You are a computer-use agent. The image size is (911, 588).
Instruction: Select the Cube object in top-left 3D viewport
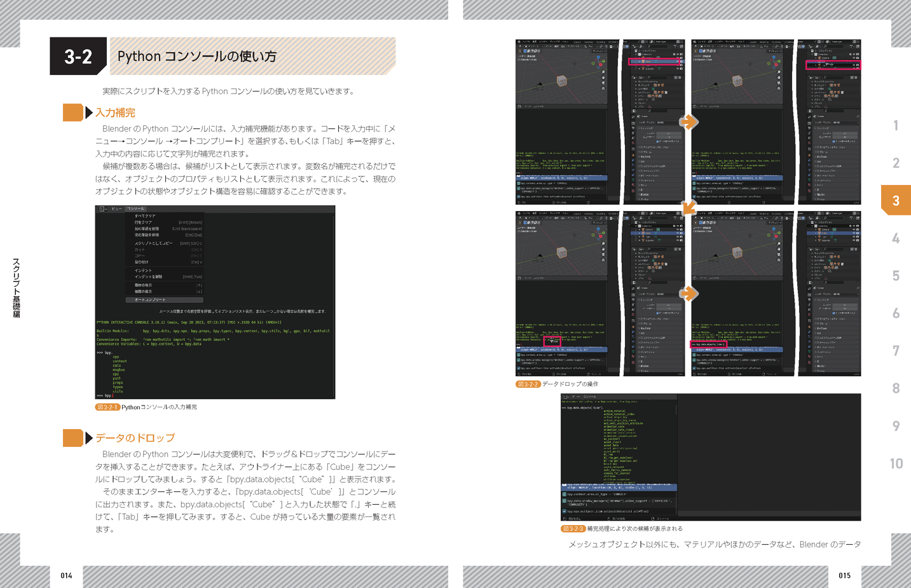(561, 81)
